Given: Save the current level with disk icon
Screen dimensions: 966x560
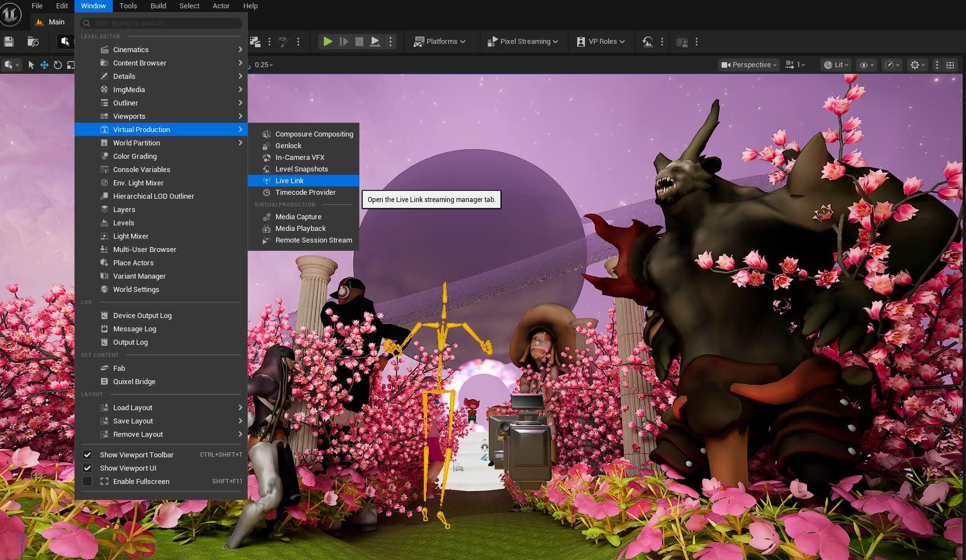Looking at the screenshot, I should tap(9, 42).
